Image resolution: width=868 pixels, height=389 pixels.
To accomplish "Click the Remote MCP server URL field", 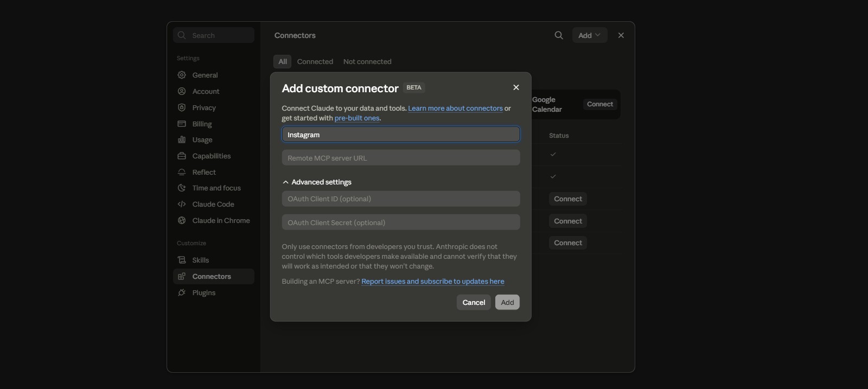I will pos(401,158).
